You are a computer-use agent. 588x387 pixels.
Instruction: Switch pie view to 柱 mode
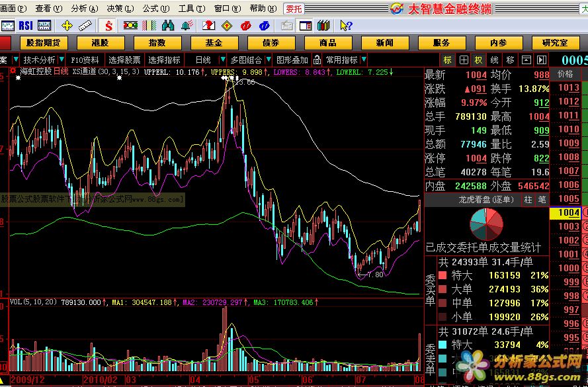tap(528, 200)
